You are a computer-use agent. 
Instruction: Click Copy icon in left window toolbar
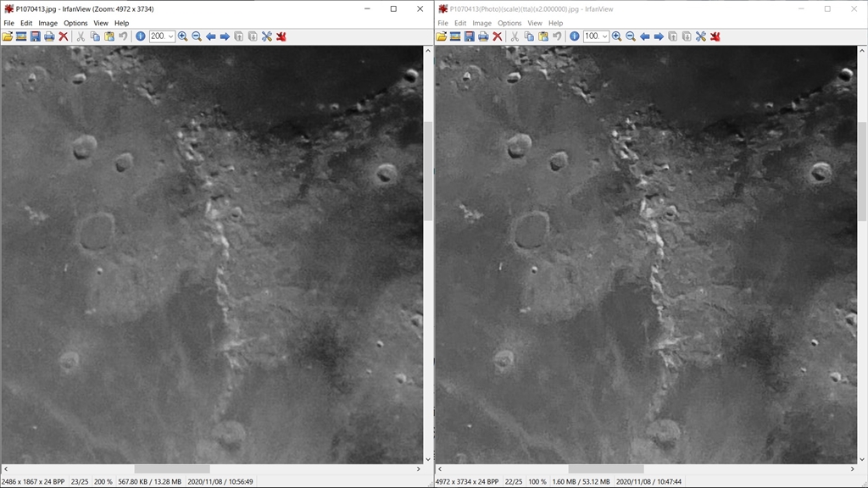95,36
